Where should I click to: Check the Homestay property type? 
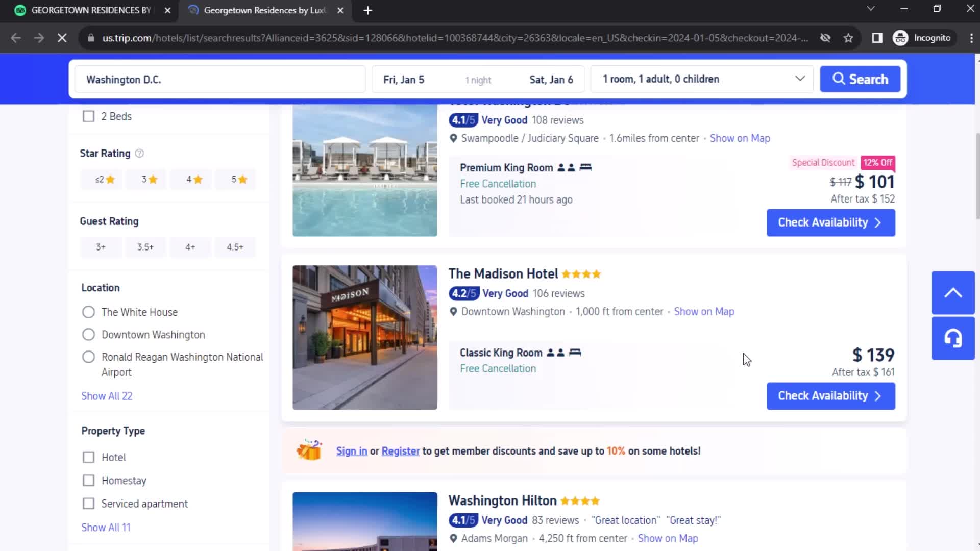(88, 480)
